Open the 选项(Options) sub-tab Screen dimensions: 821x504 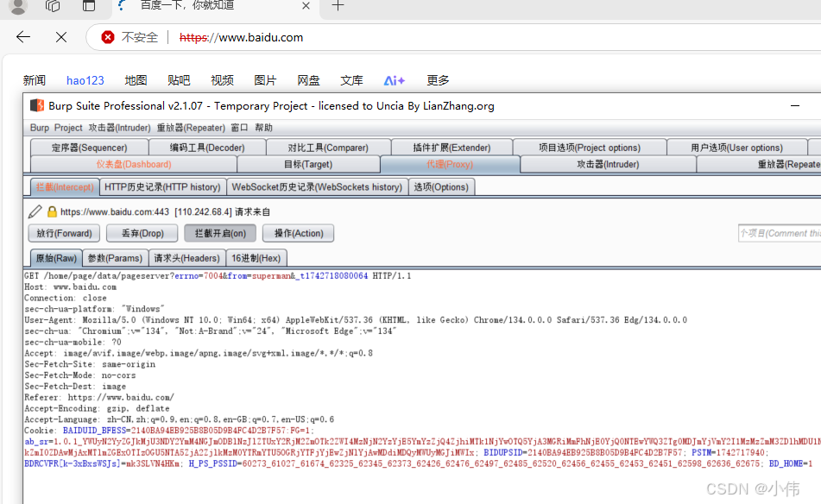point(441,186)
